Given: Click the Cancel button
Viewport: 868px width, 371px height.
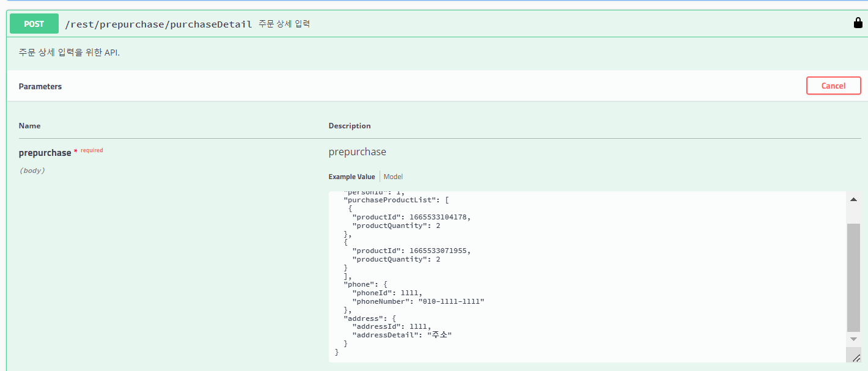Looking at the screenshot, I should (833, 86).
